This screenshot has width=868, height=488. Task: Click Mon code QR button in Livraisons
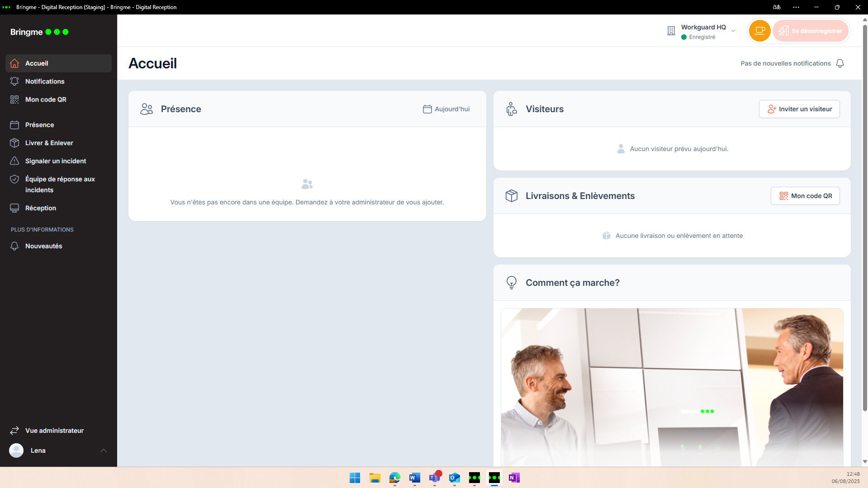pos(805,196)
